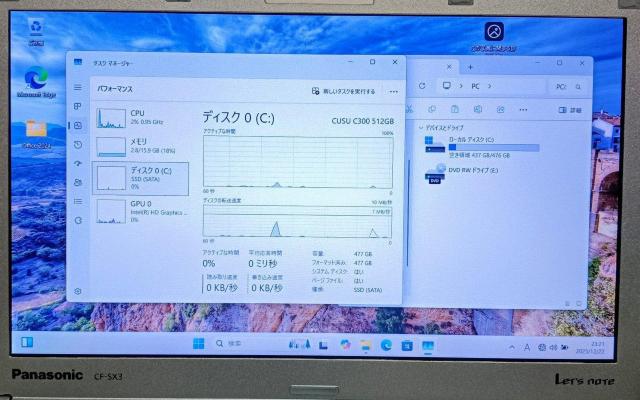
Task: Click SSD (SATA) type value in details
Action: [x=368, y=290]
